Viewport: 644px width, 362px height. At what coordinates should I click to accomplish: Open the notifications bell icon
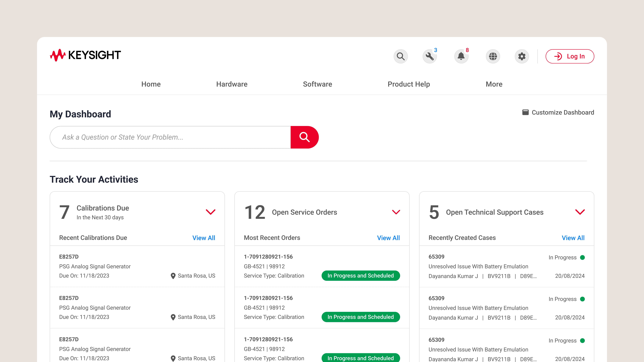coord(461,56)
